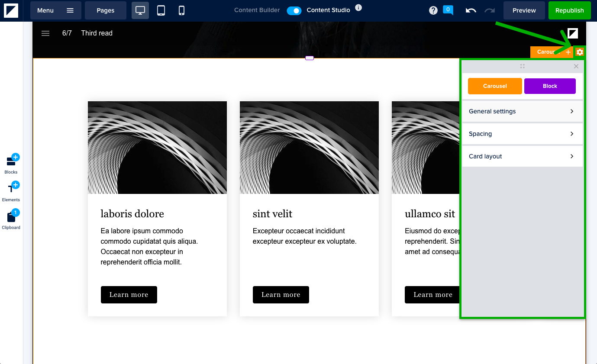Click the 'sint velit' heading

(x=273, y=214)
